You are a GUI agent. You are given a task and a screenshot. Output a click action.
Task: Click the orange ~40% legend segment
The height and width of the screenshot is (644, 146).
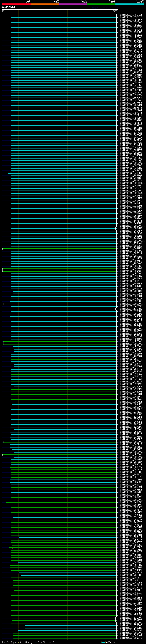coord(44,4)
